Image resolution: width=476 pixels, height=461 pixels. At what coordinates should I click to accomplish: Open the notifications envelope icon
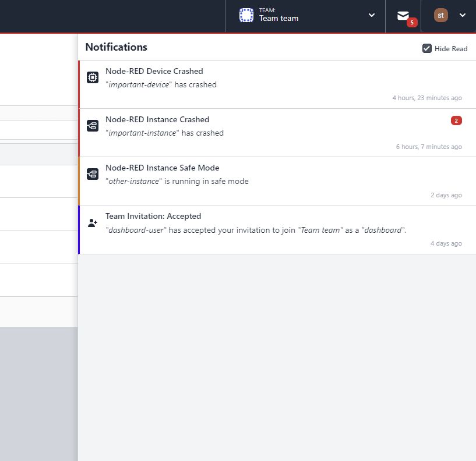tap(403, 14)
